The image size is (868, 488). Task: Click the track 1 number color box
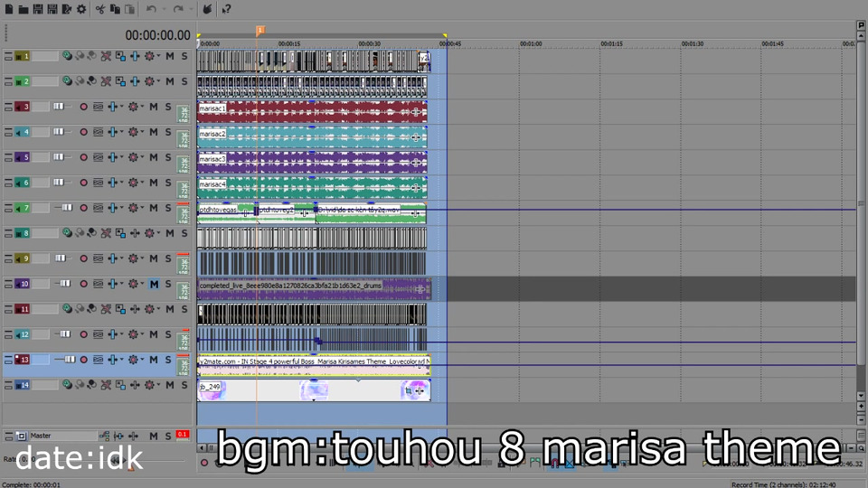tap(22, 56)
